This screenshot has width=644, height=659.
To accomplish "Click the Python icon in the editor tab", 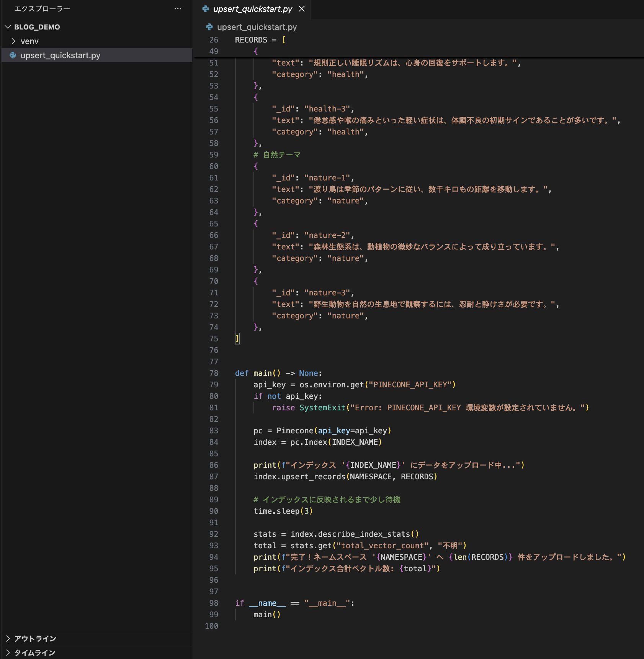I will (x=206, y=9).
